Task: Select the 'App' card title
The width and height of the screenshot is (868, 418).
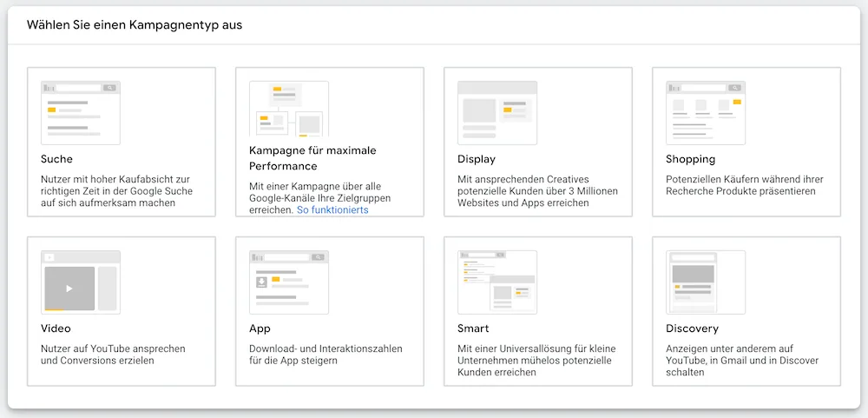Action: pyautogui.click(x=260, y=328)
